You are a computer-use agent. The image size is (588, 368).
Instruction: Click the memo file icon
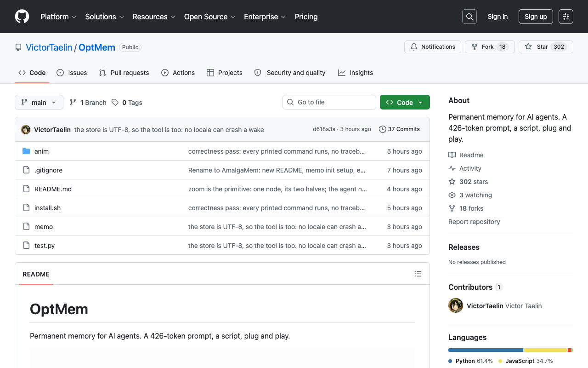point(26,227)
